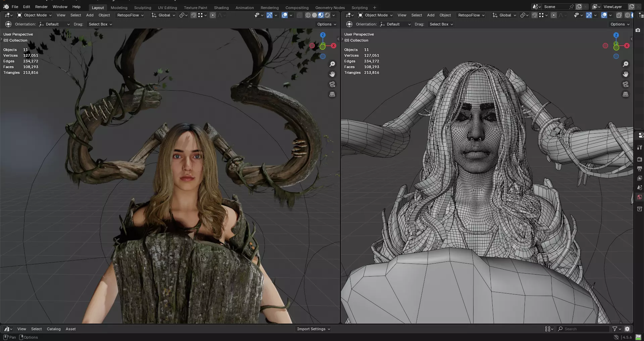Expand Options dropdown in the left viewport

click(327, 24)
